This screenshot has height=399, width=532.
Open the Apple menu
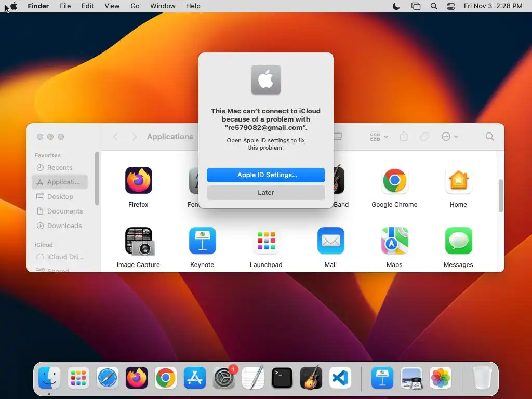[14, 6]
